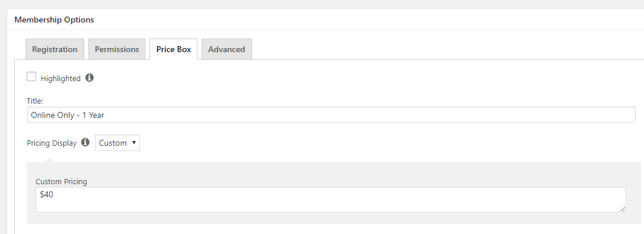
Task: Click the Title field label
Action: (x=35, y=101)
